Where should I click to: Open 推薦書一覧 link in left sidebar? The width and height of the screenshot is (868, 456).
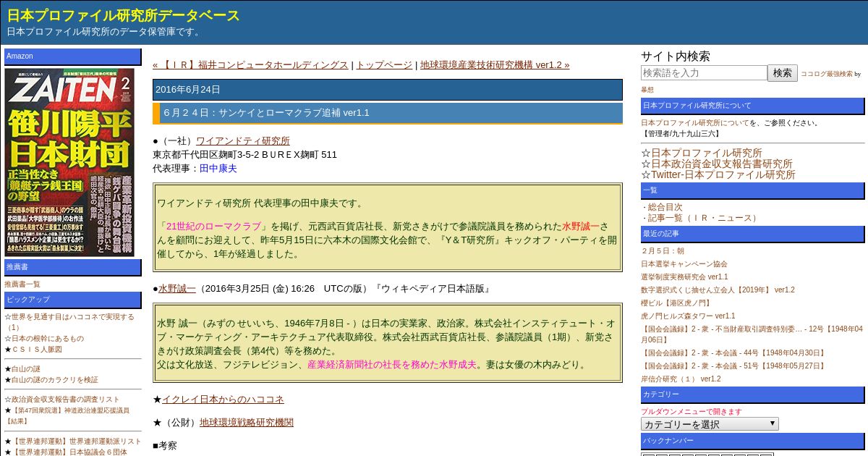pyautogui.click(x=22, y=284)
